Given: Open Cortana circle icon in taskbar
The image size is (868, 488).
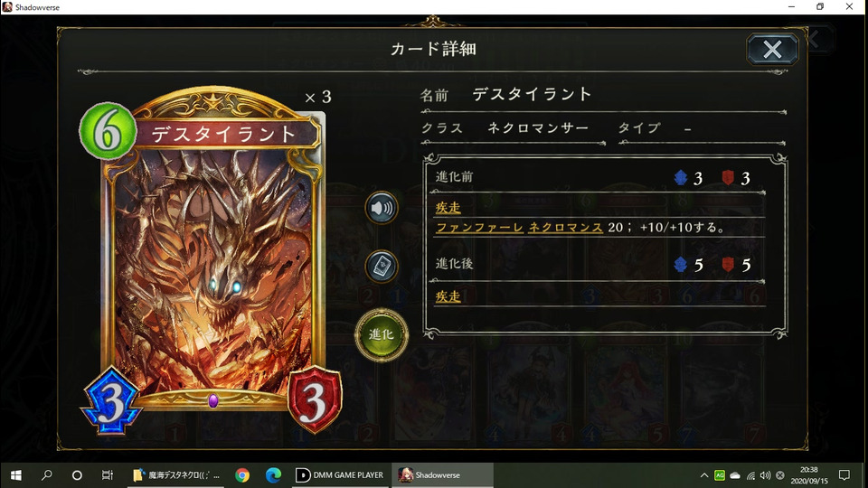Looking at the screenshot, I should click(x=77, y=475).
